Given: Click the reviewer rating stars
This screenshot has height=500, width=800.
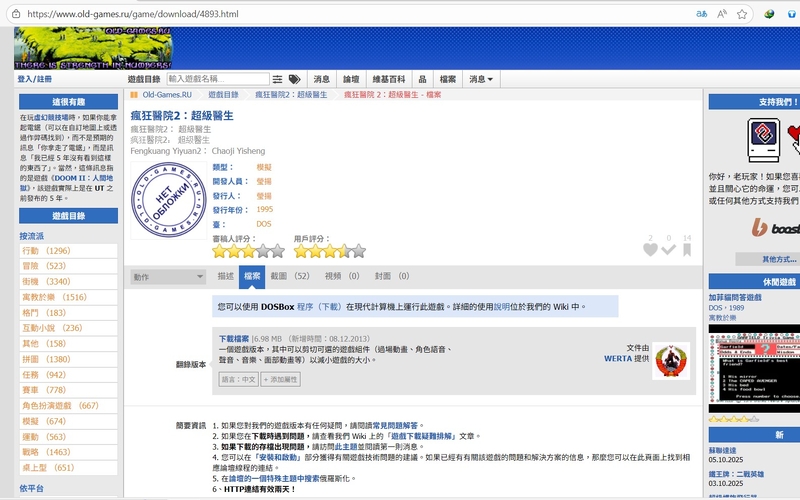Looking at the screenshot, I should (248, 251).
